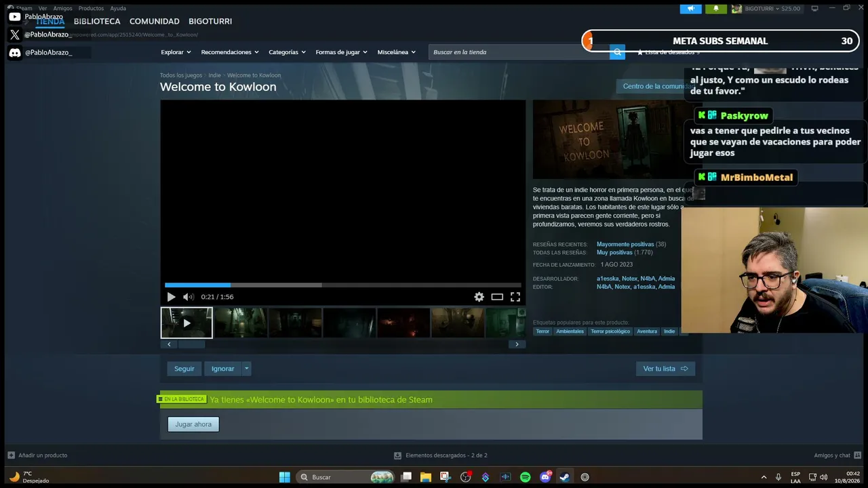Open Muy positivas all reviews
Viewport: 868px width, 488px height.
614,252
